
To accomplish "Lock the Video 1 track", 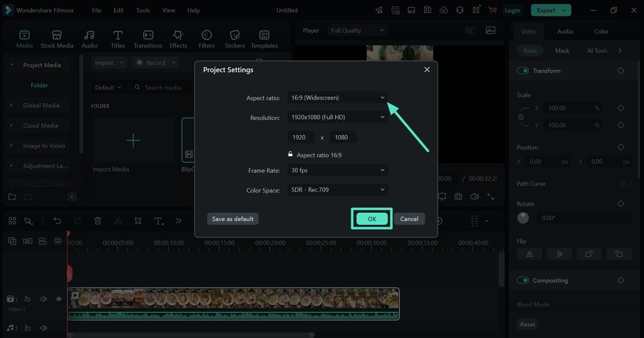I will coord(28,299).
